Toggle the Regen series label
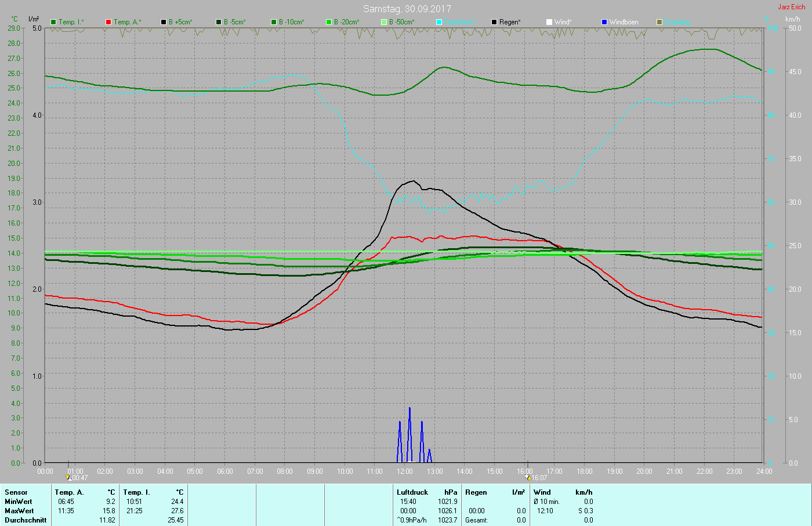The image size is (812, 526). click(510, 22)
